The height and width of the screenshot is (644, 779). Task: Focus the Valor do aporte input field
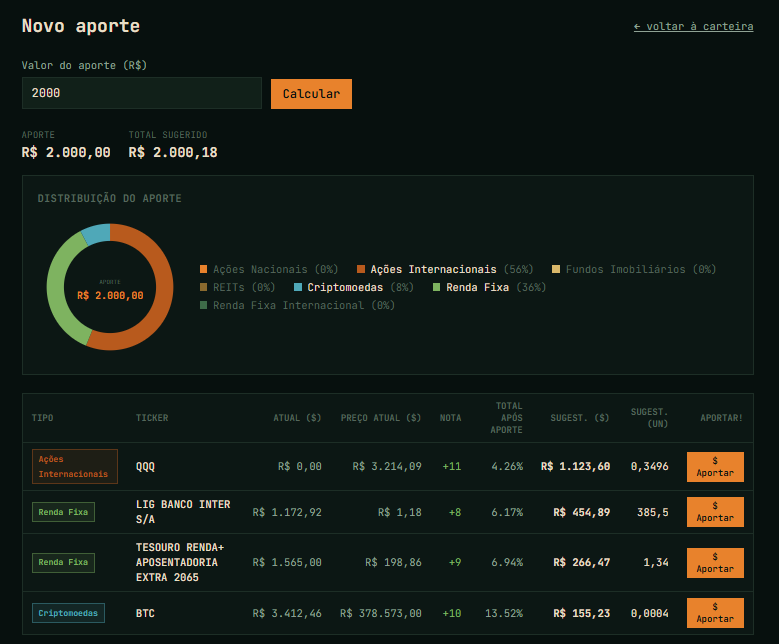[x=141, y=93]
